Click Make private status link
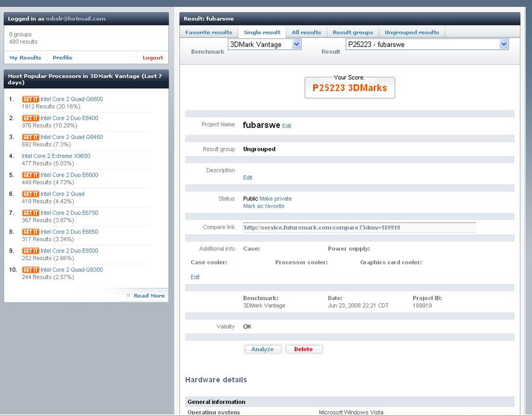 tap(275, 199)
